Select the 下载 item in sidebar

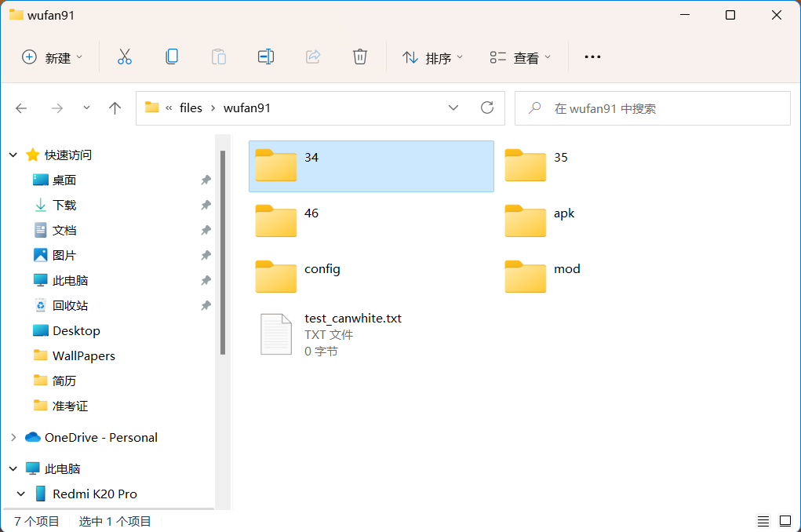click(x=64, y=206)
